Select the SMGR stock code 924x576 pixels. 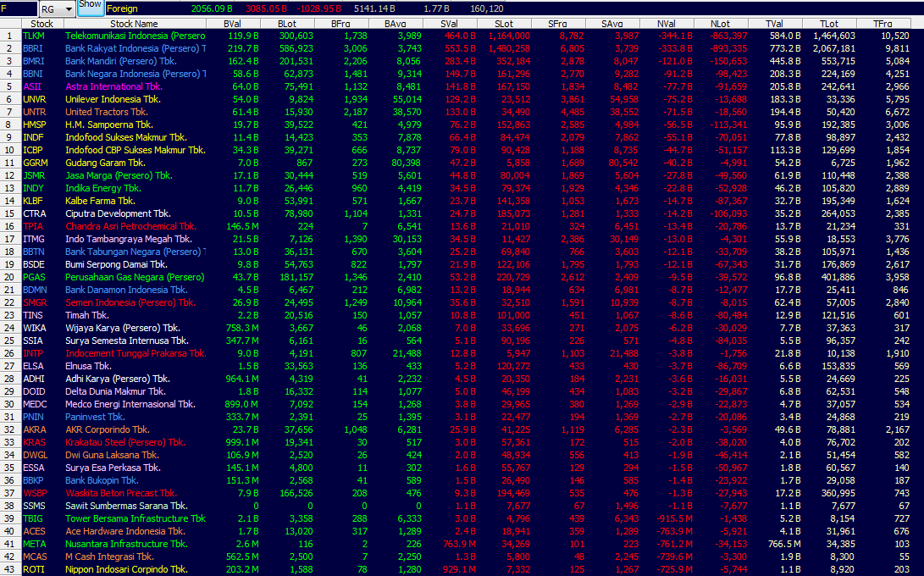[35, 302]
